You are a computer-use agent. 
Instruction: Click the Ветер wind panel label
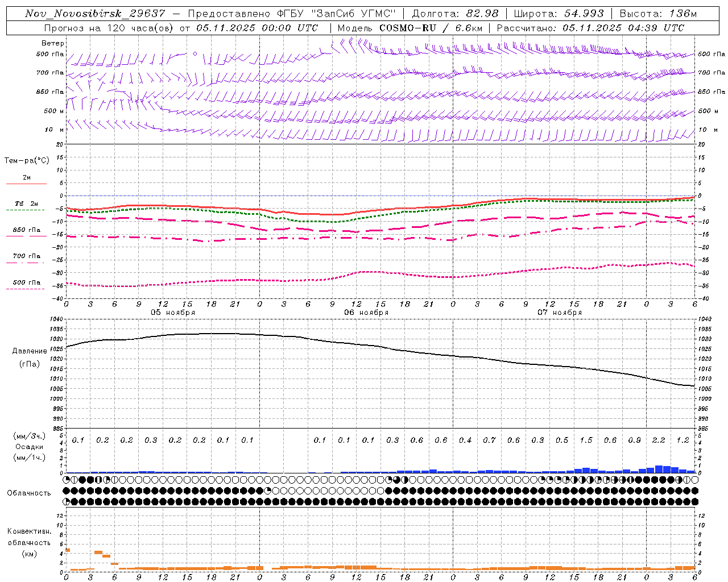(52, 43)
